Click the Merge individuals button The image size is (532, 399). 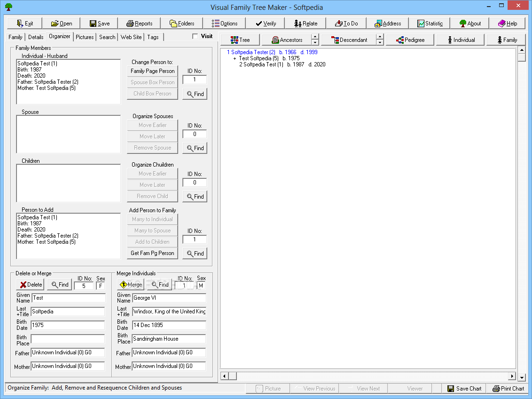(x=131, y=285)
